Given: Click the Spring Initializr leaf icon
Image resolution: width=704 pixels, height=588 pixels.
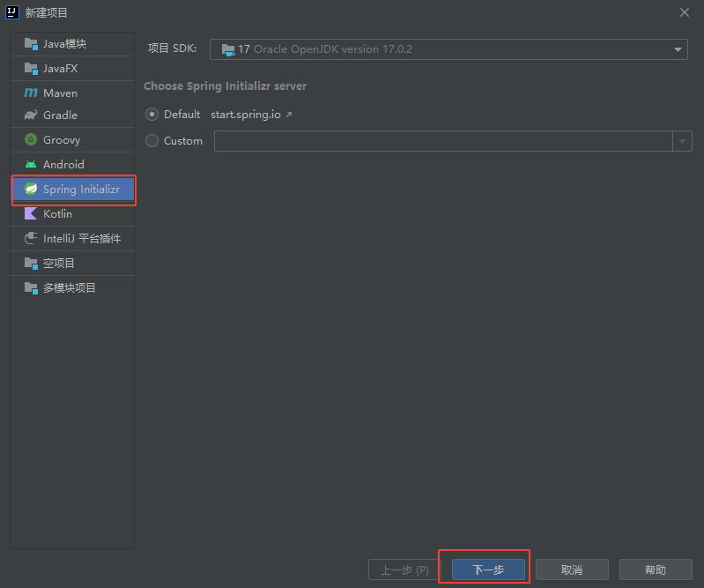Looking at the screenshot, I should (x=31, y=190).
